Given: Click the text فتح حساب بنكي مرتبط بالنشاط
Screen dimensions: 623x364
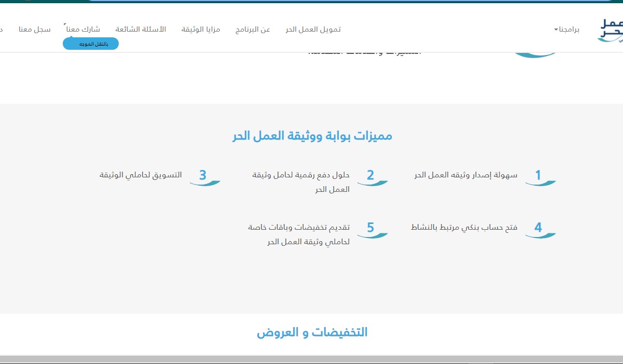Looking at the screenshot, I should coord(464,228).
